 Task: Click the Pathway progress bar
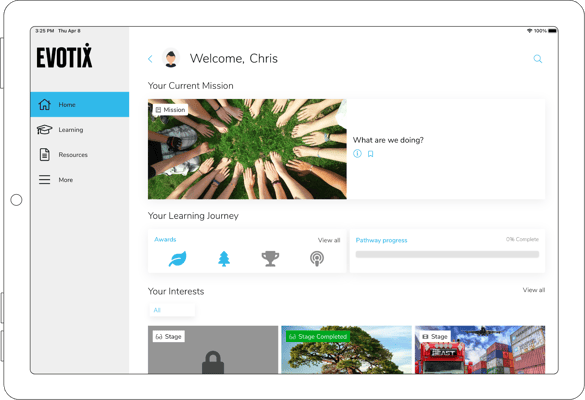click(x=447, y=254)
